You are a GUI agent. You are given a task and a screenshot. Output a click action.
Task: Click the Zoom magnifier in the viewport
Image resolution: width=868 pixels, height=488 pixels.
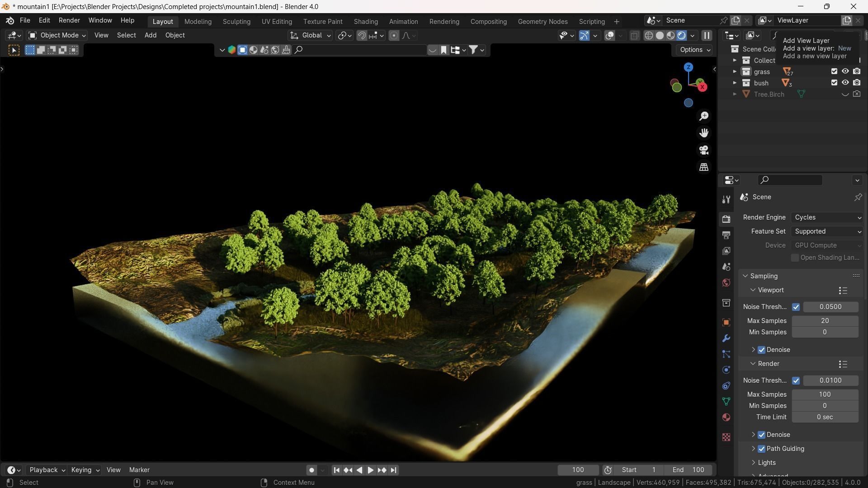(704, 116)
